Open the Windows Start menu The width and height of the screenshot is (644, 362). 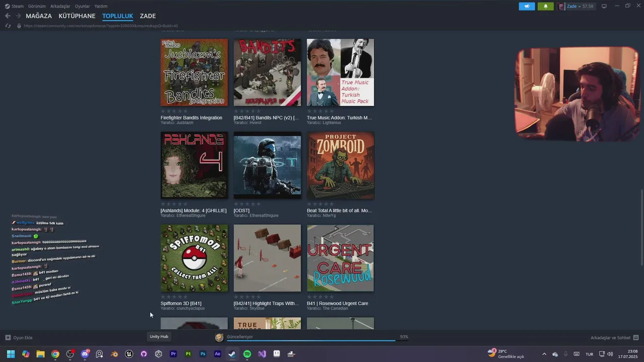point(11,354)
